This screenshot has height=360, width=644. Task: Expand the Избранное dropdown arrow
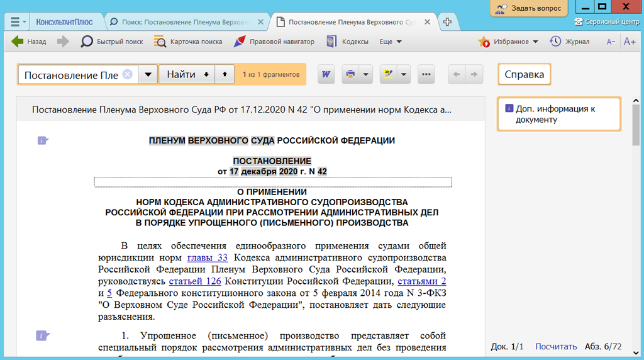point(535,42)
